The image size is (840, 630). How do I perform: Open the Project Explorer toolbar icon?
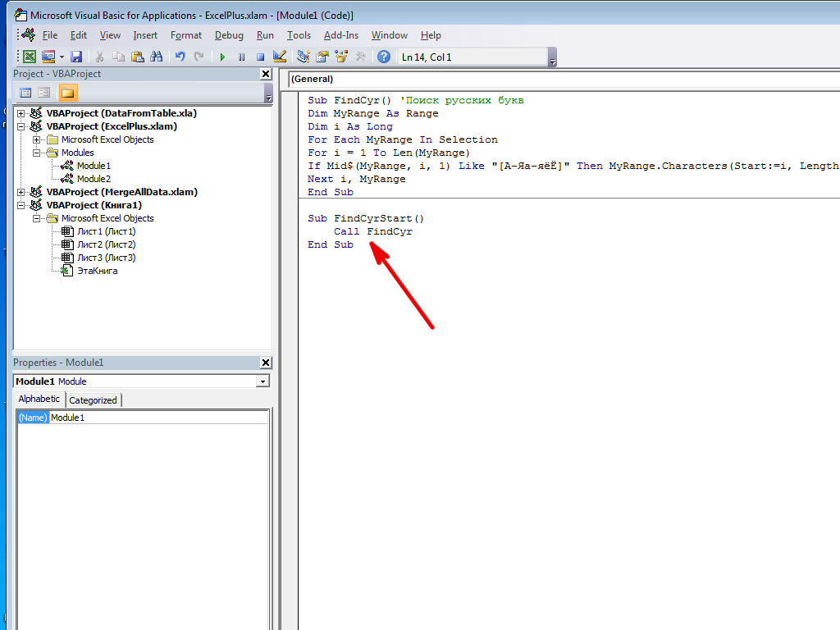point(304,57)
